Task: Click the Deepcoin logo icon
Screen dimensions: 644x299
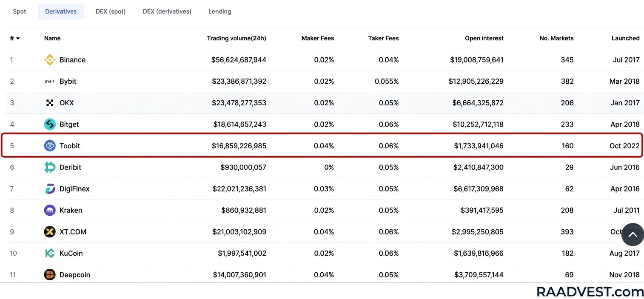Action: click(50, 275)
